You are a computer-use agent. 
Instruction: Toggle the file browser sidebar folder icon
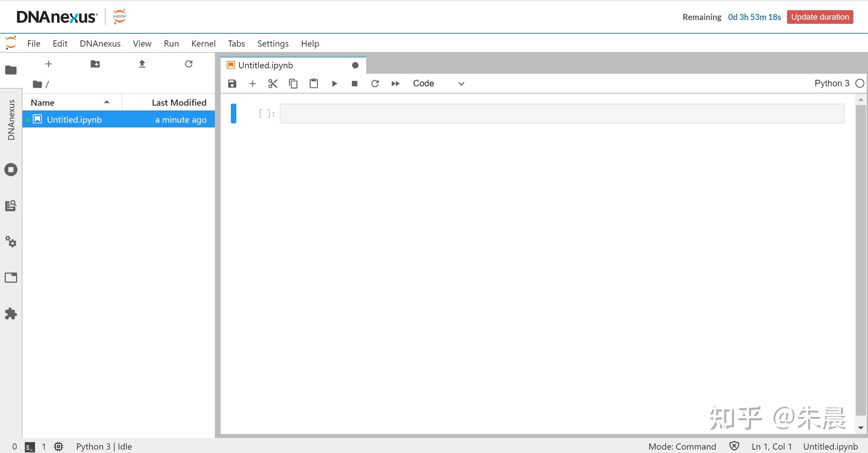click(x=11, y=70)
